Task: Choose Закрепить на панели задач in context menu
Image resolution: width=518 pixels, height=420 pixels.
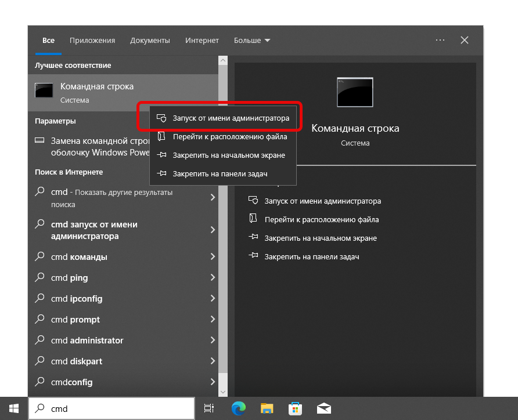Action: pyautogui.click(x=220, y=173)
